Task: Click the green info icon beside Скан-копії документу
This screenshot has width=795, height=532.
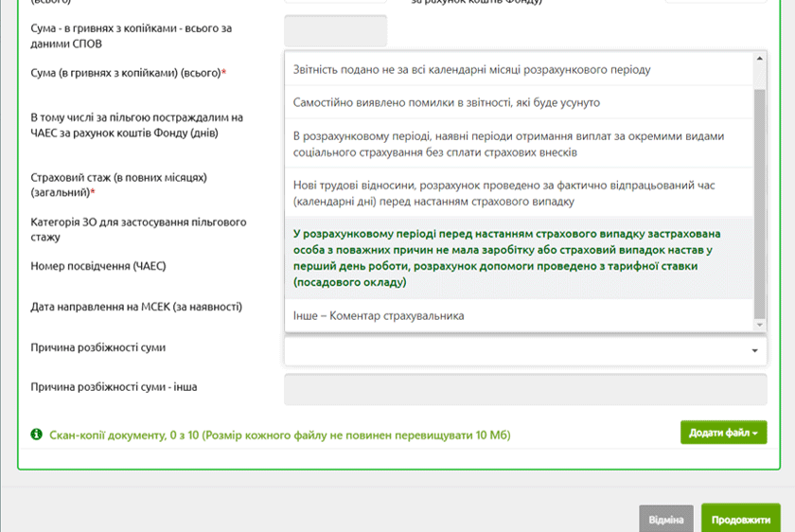Action: tap(36, 434)
